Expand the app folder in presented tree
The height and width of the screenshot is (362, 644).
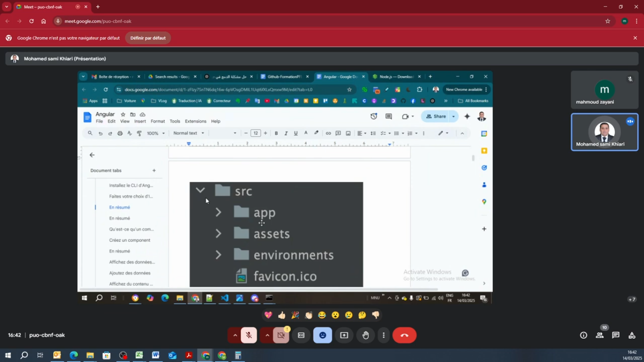coord(218,213)
